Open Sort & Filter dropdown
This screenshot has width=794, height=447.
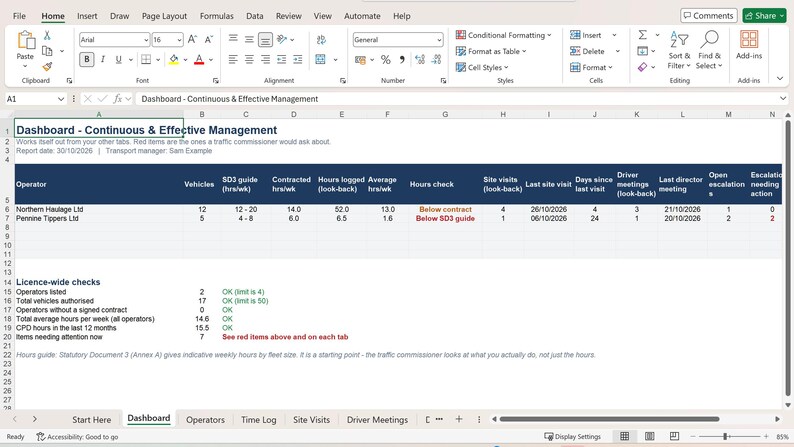pos(679,50)
